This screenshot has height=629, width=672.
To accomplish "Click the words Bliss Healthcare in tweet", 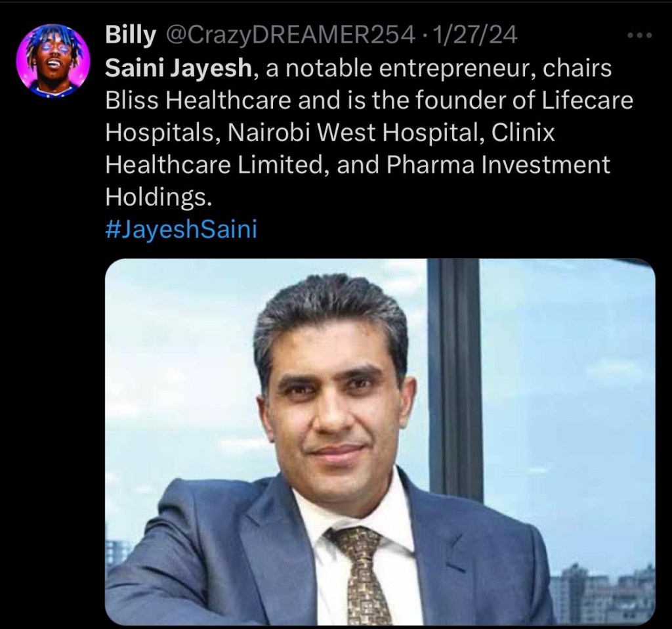I will pos(198,100).
